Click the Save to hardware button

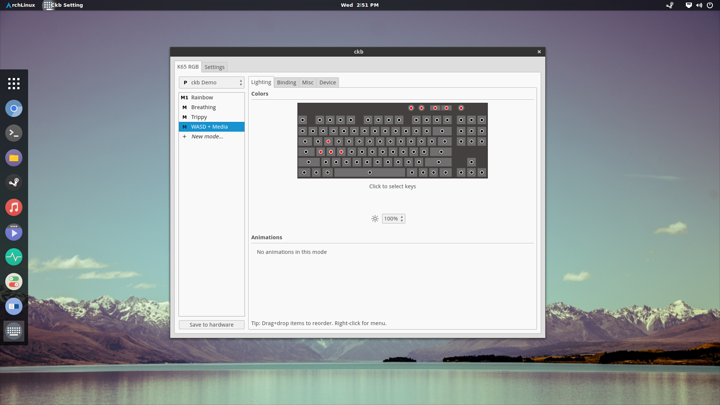[211, 324]
